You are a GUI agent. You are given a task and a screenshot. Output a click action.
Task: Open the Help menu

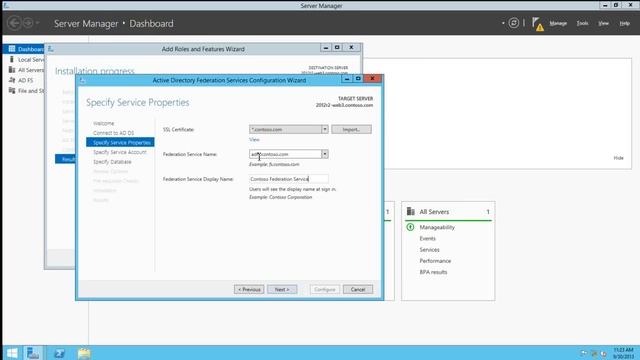624,23
